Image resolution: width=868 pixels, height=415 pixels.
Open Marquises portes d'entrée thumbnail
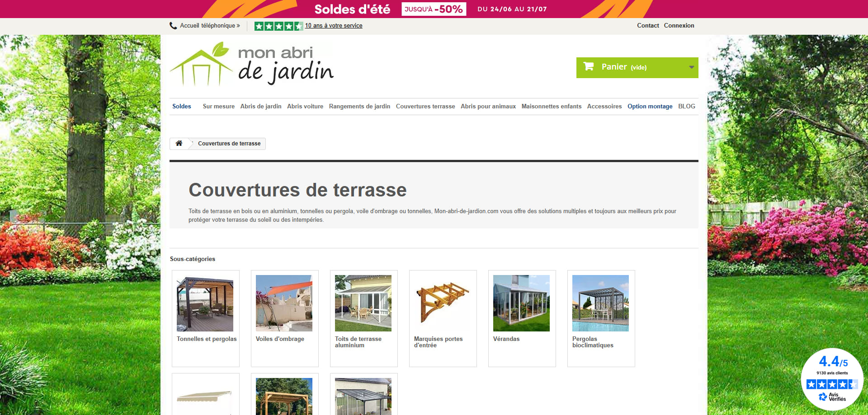[x=442, y=303]
